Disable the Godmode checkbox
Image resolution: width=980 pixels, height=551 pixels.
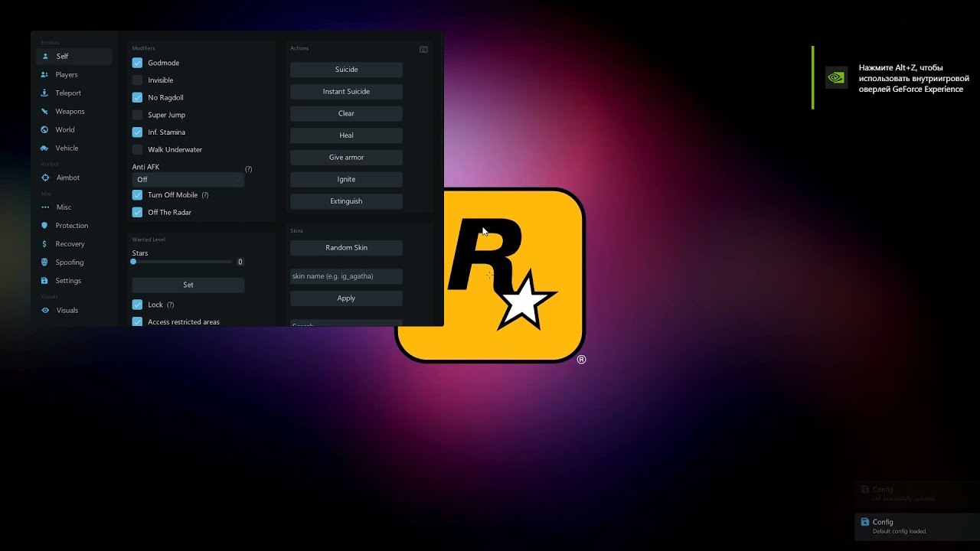137,63
